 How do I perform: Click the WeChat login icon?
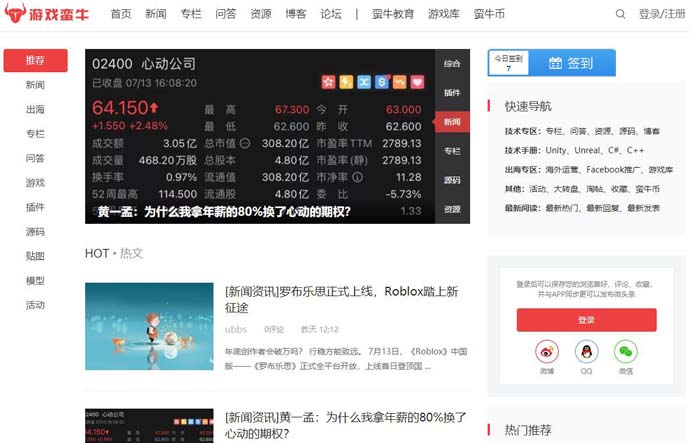click(625, 351)
